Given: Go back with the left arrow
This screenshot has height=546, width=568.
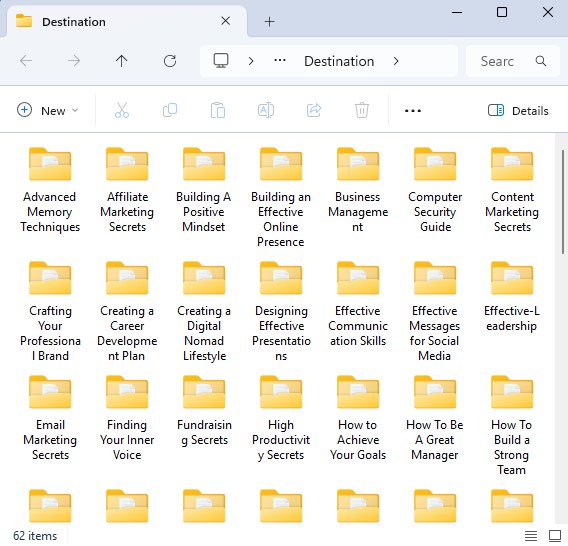Looking at the screenshot, I should tap(26, 61).
